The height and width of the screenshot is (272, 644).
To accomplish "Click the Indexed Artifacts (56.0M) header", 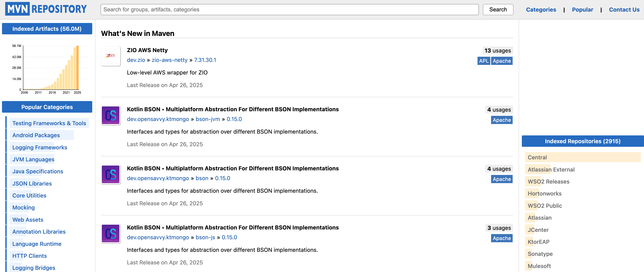I will point(47,29).
